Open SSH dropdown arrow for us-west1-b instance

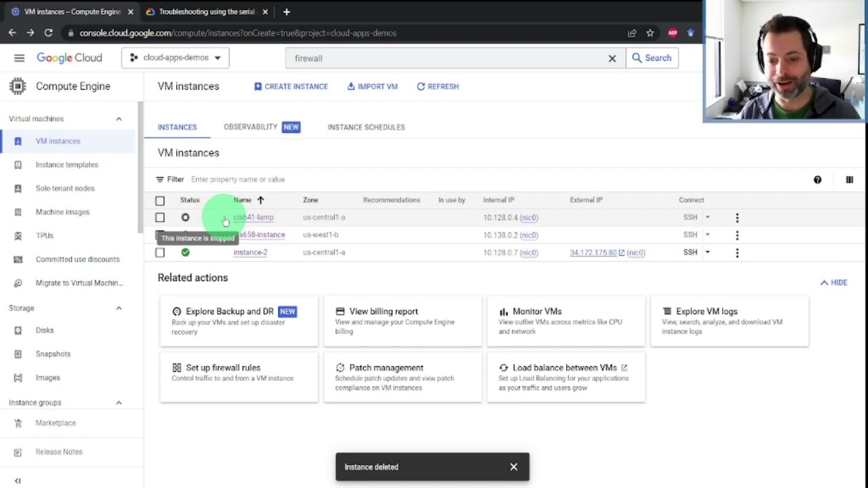coord(707,235)
